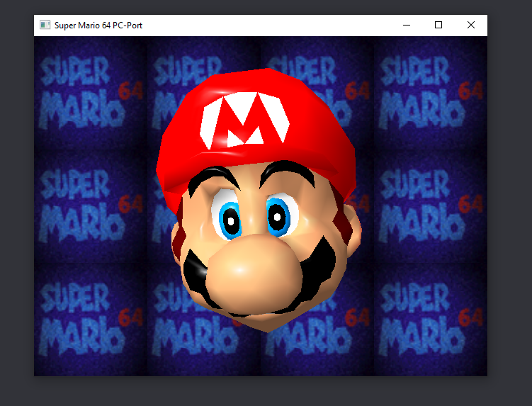Minimize the Super Mario 64 PC-Port window
532x406 pixels.
click(x=407, y=25)
